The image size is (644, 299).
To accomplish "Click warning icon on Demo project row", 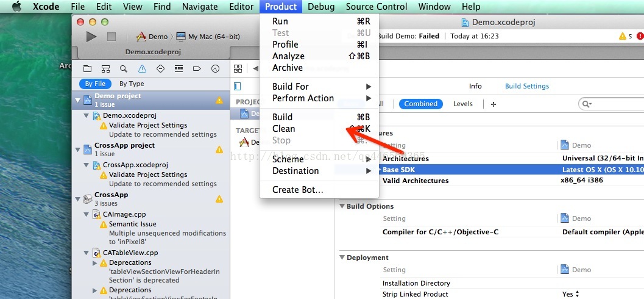I will 219,100.
